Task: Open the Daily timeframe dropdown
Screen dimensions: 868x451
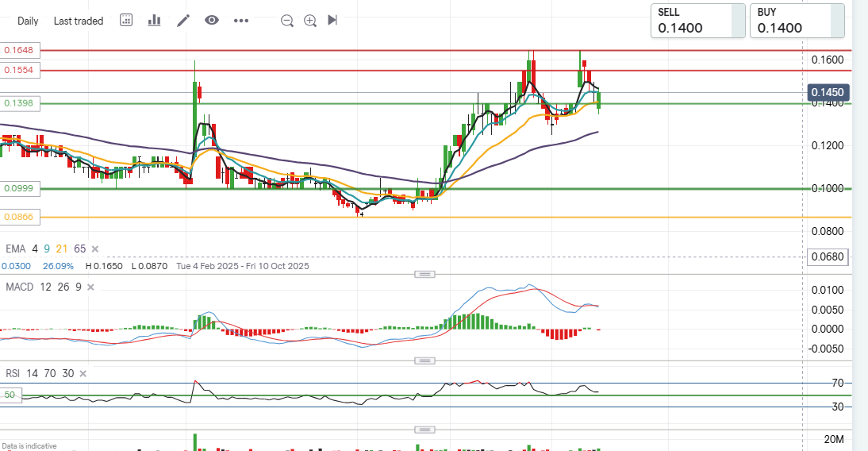Action: pyautogui.click(x=28, y=21)
